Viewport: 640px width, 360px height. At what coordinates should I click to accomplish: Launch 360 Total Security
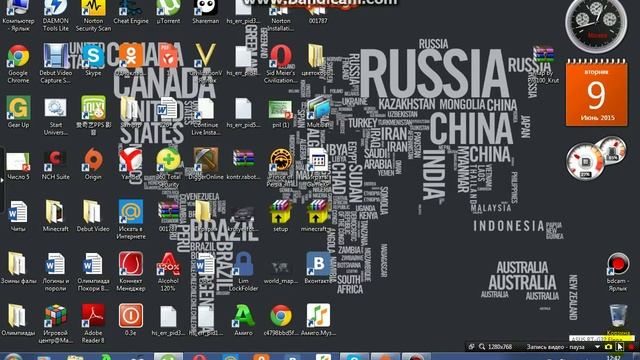tap(168, 168)
